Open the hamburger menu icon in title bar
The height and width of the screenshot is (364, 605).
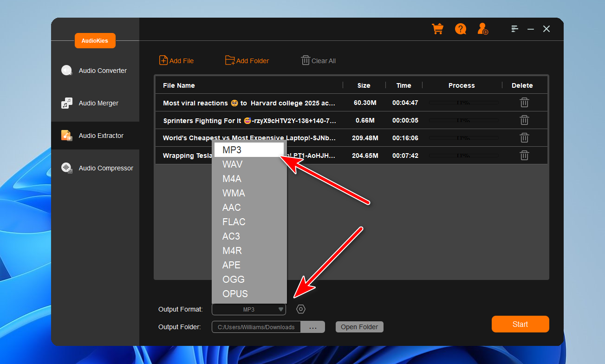(x=514, y=29)
